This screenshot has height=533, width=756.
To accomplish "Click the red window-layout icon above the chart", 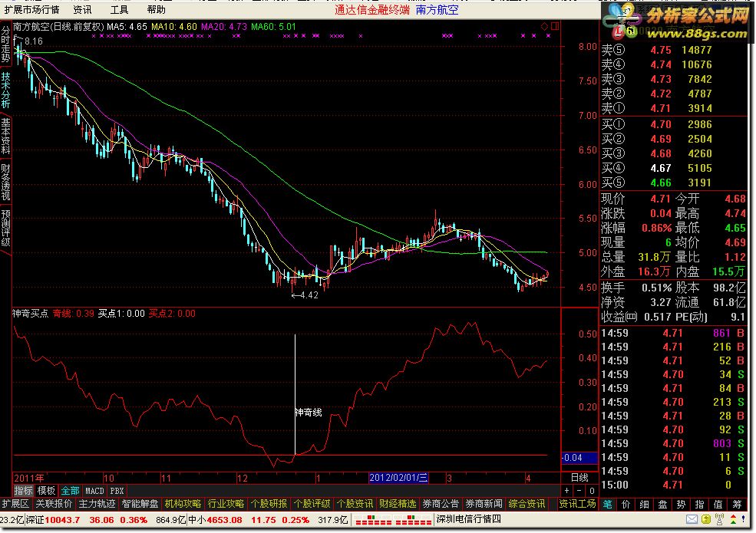I will pos(555,26).
